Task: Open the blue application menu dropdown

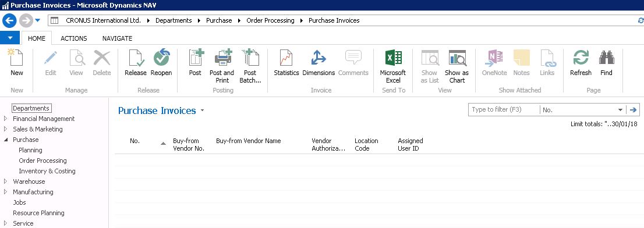Action: coord(10,38)
